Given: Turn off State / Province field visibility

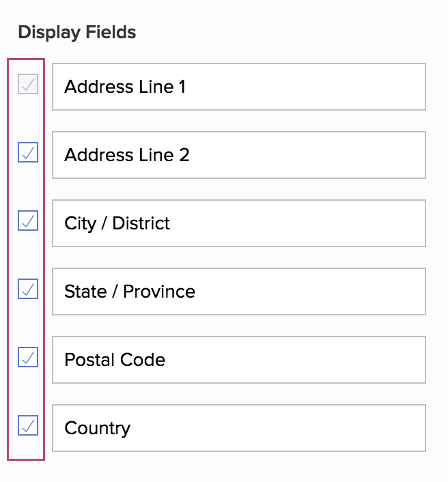Looking at the screenshot, I should (28, 289).
